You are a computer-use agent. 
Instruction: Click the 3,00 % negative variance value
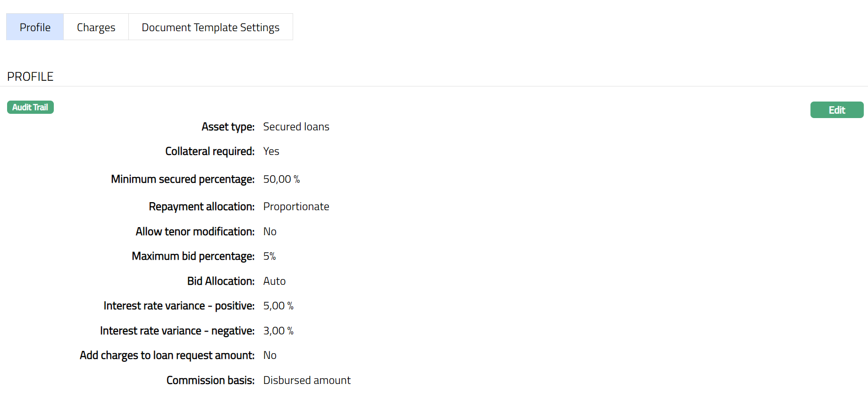coord(278,331)
